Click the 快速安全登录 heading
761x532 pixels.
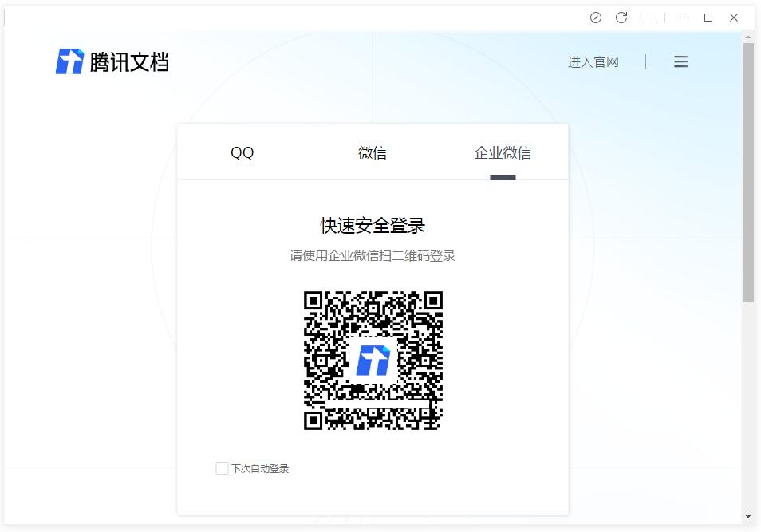click(373, 226)
